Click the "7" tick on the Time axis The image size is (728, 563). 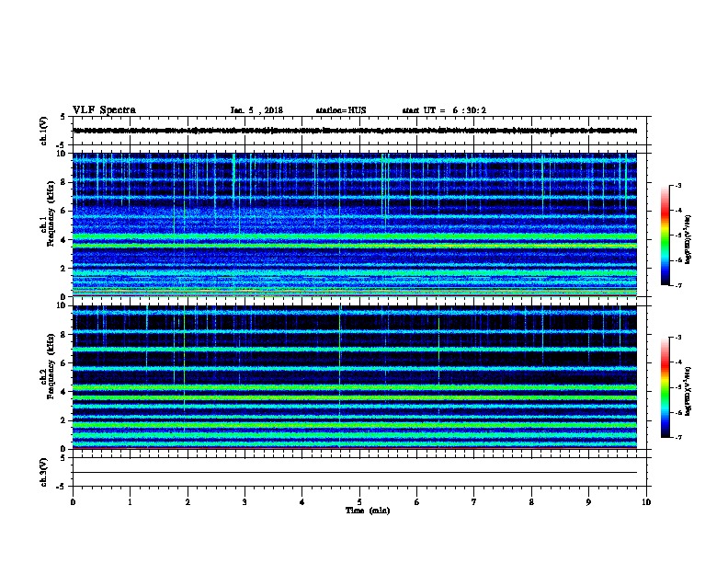point(474,502)
